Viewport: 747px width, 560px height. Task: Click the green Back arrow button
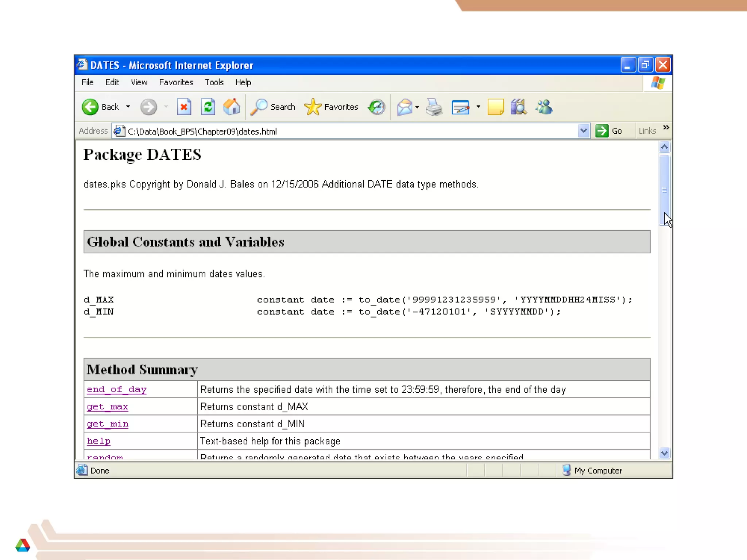click(90, 107)
